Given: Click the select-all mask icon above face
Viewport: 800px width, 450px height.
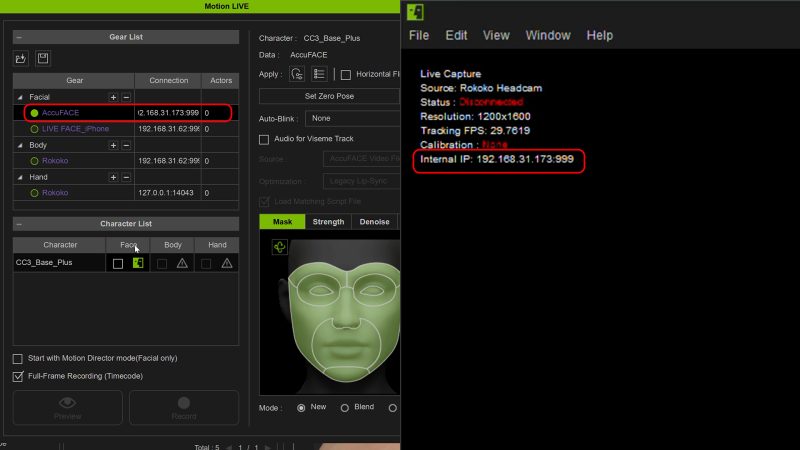Looking at the screenshot, I should click(279, 247).
